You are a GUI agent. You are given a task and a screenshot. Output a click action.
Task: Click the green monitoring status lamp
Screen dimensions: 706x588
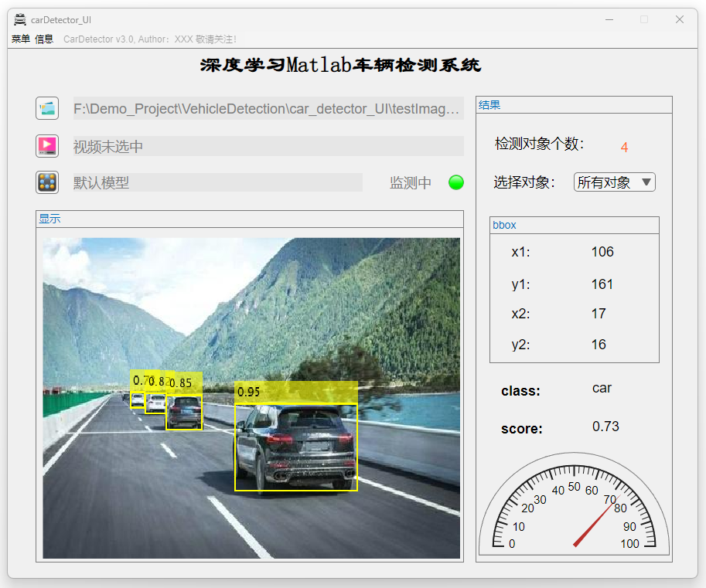(x=456, y=182)
